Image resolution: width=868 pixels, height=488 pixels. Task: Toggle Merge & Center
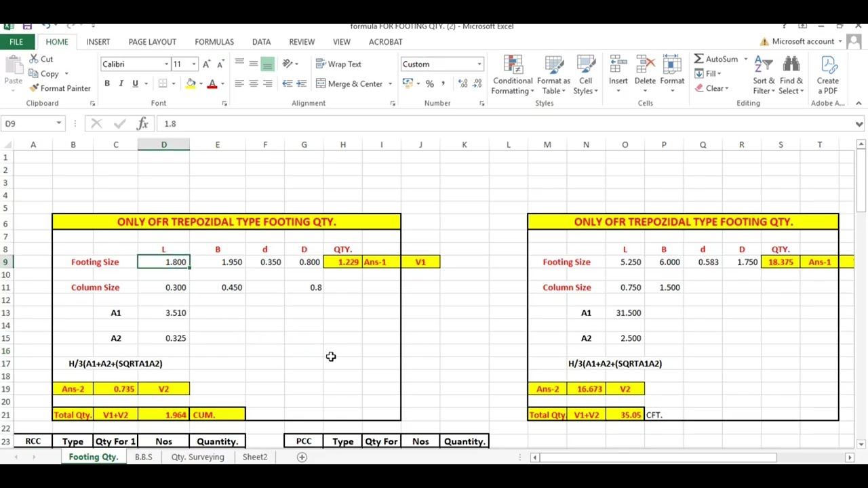349,83
